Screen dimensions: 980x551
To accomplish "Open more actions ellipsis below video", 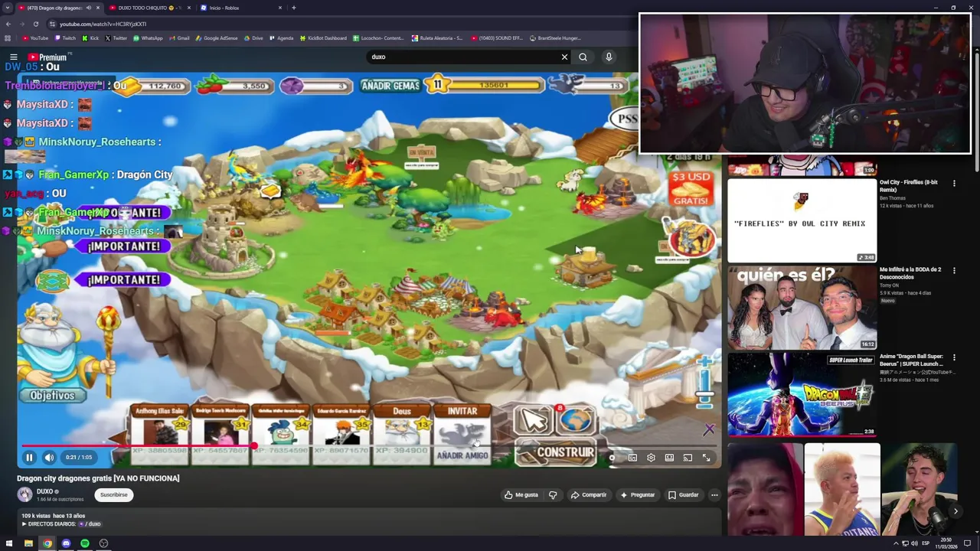I will point(714,495).
